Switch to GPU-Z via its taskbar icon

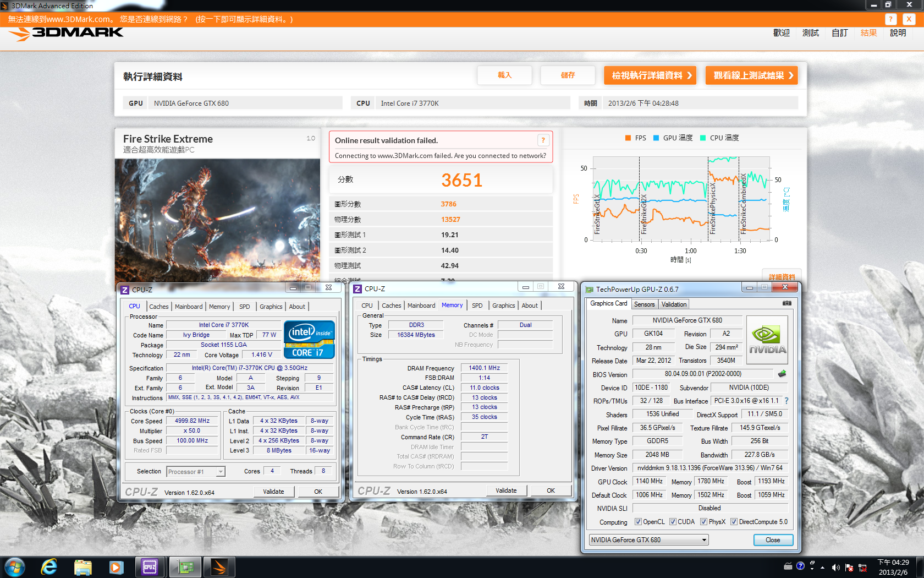click(185, 567)
